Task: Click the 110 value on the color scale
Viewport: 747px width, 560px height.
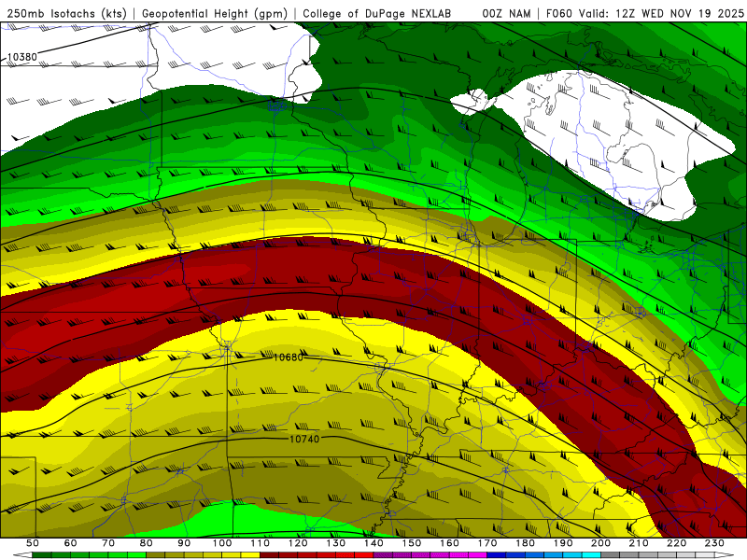Action: tap(260, 543)
